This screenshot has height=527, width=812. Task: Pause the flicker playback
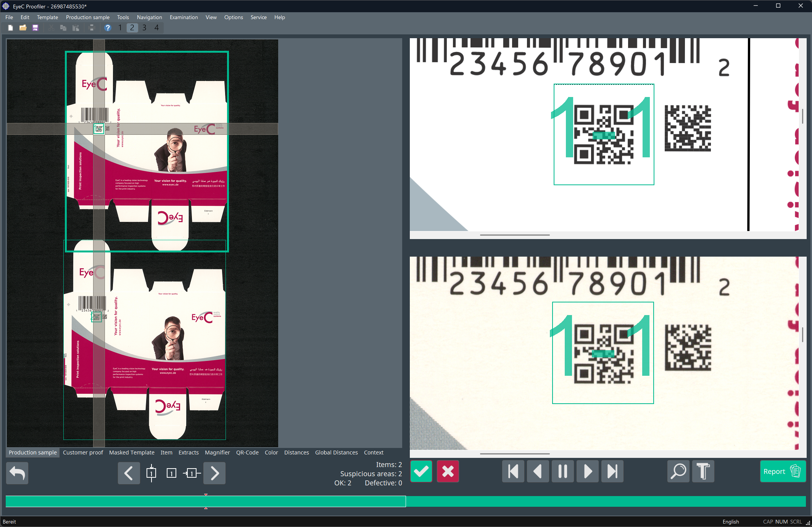coord(563,471)
